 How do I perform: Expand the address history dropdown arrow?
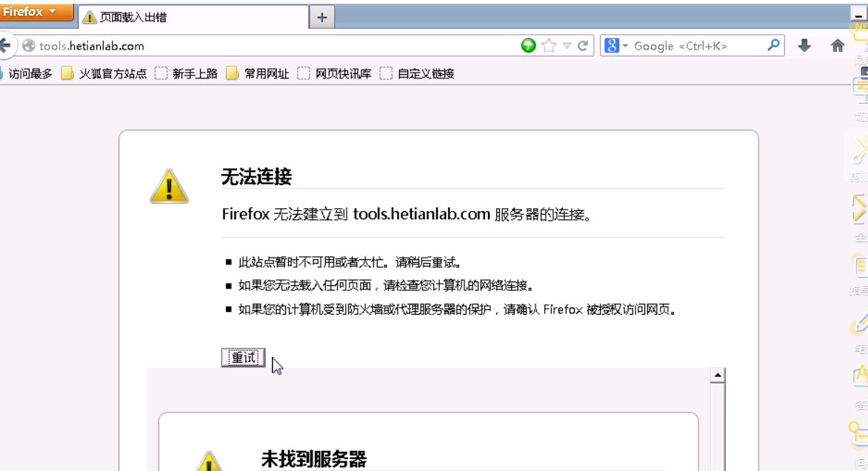pos(567,46)
